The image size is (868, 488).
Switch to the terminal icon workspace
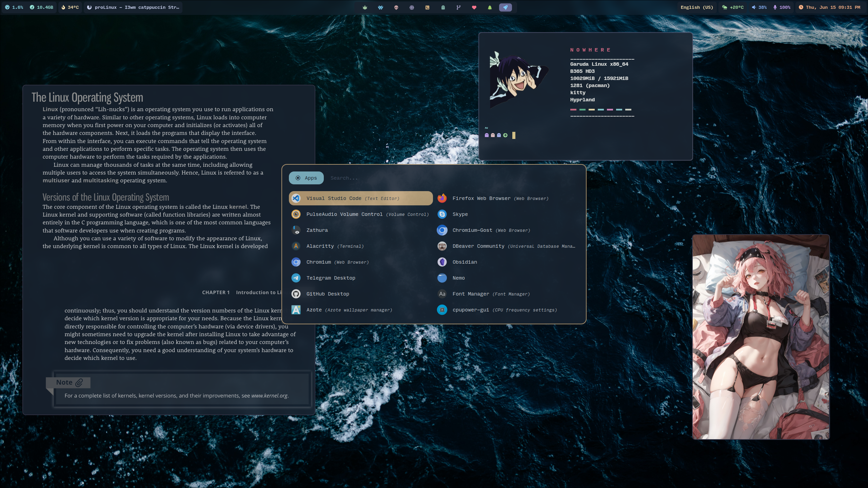(x=427, y=7)
